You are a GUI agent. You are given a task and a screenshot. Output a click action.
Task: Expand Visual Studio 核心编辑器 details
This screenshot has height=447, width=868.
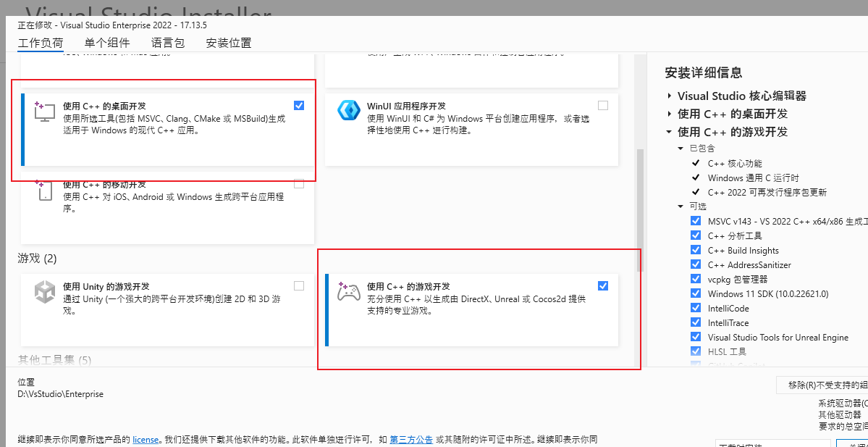coord(669,96)
